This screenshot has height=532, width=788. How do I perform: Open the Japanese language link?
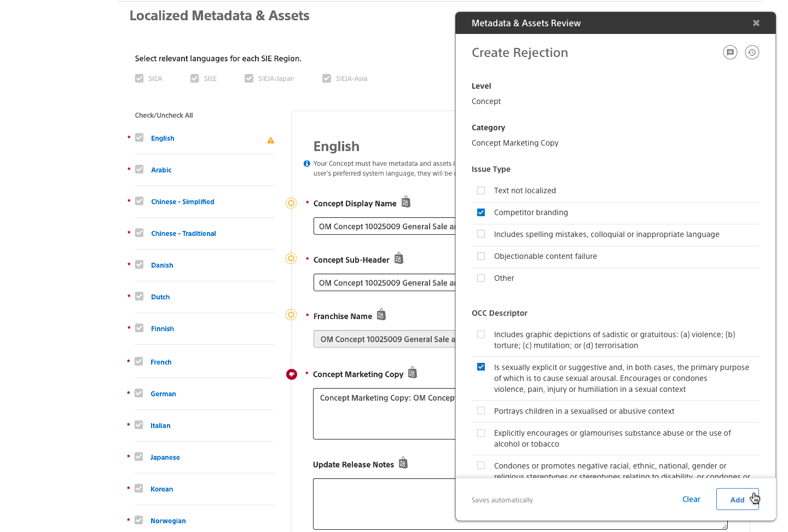click(x=165, y=458)
